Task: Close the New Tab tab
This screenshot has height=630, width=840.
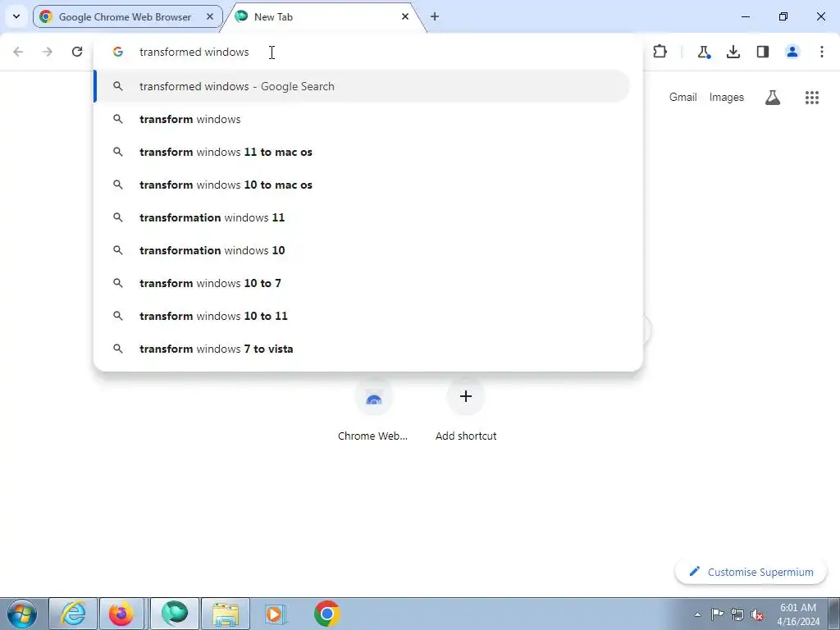Action: pyautogui.click(x=405, y=16)
